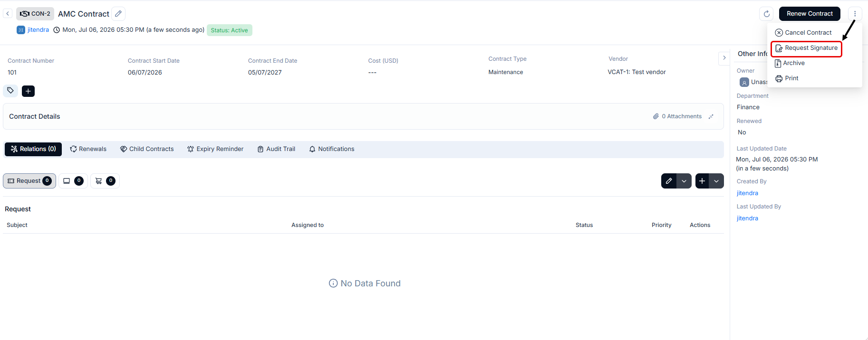Click the Priority column header
Screen dimensions: 868x340
click(x=662, y=225)
